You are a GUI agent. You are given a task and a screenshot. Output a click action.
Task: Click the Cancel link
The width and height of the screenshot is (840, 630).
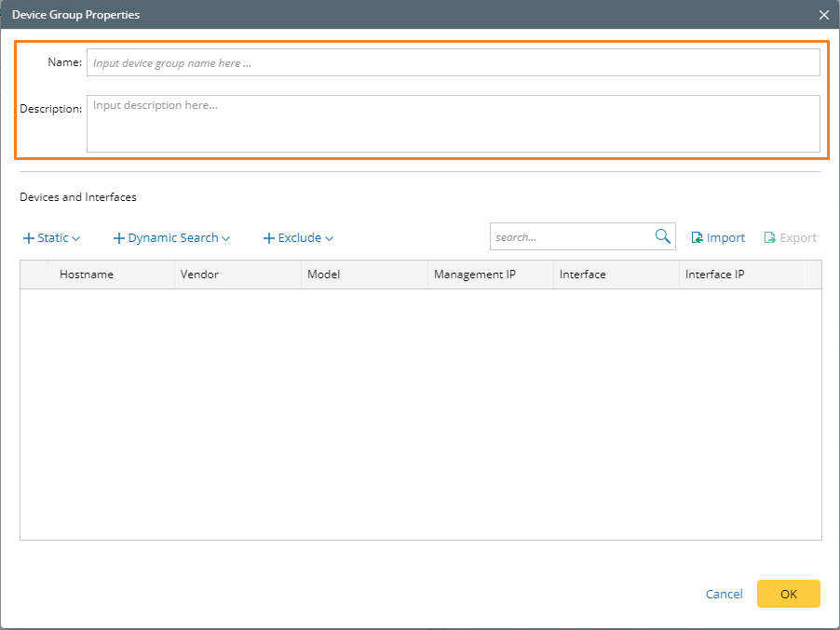[724, 594]
